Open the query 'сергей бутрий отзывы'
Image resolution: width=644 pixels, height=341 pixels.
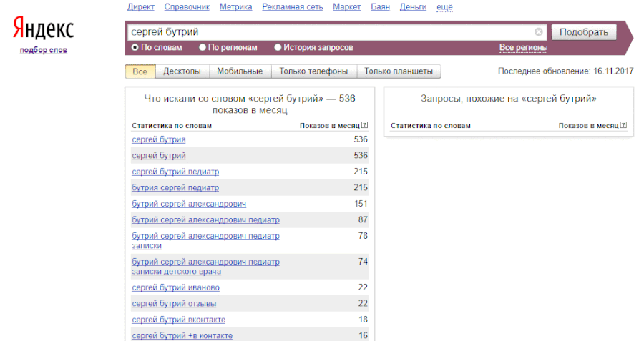[174, 303]
